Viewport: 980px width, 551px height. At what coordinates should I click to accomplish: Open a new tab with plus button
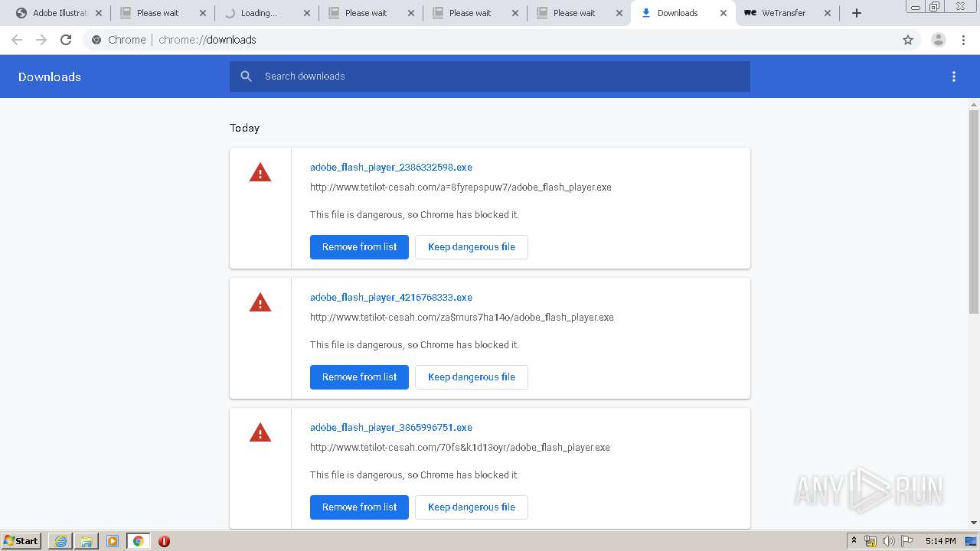coord(857,13)
